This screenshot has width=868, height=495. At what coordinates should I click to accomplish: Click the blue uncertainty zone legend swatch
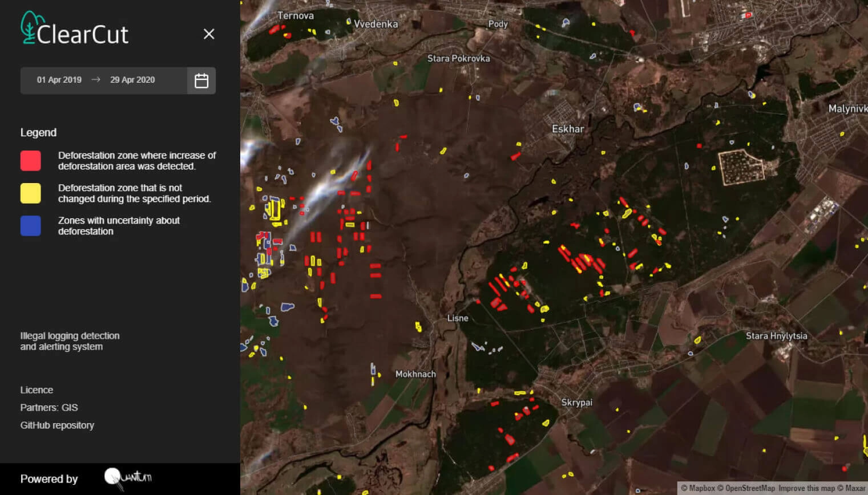point(31,226)
